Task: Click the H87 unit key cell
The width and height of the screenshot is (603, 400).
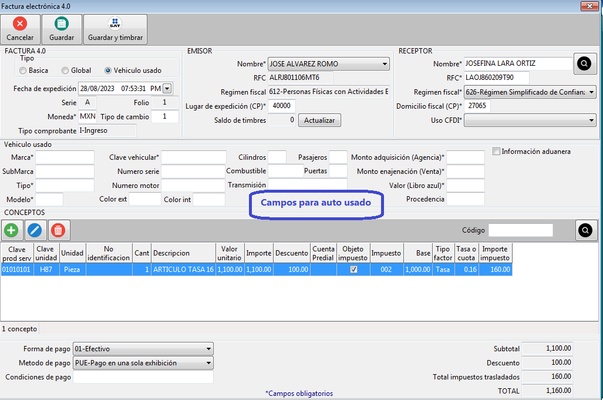Action: [46, 270]
